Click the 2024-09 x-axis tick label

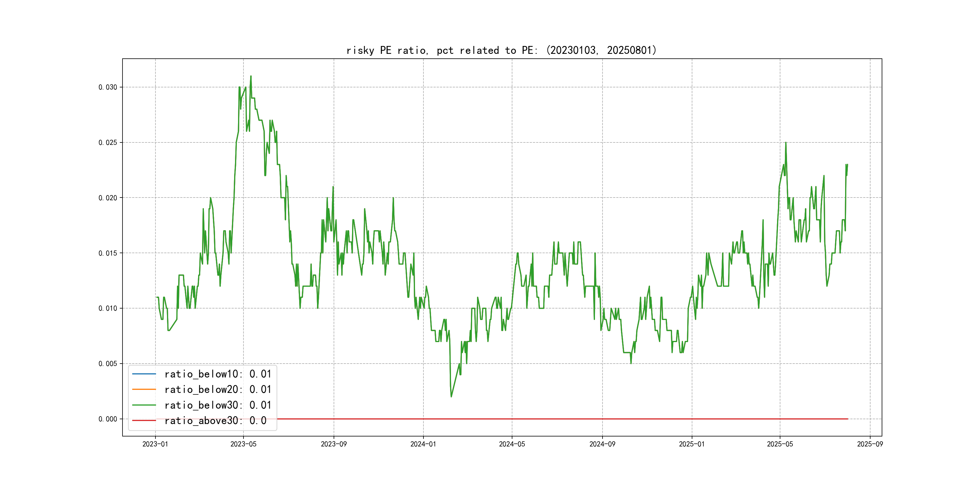click(x=602, y=444)
